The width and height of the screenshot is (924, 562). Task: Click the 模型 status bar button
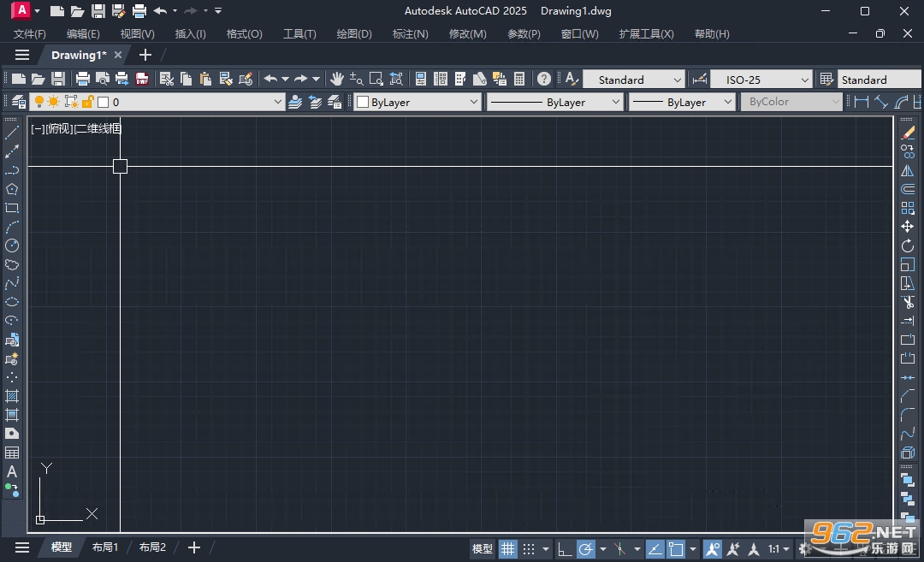[x=482, y=549]
